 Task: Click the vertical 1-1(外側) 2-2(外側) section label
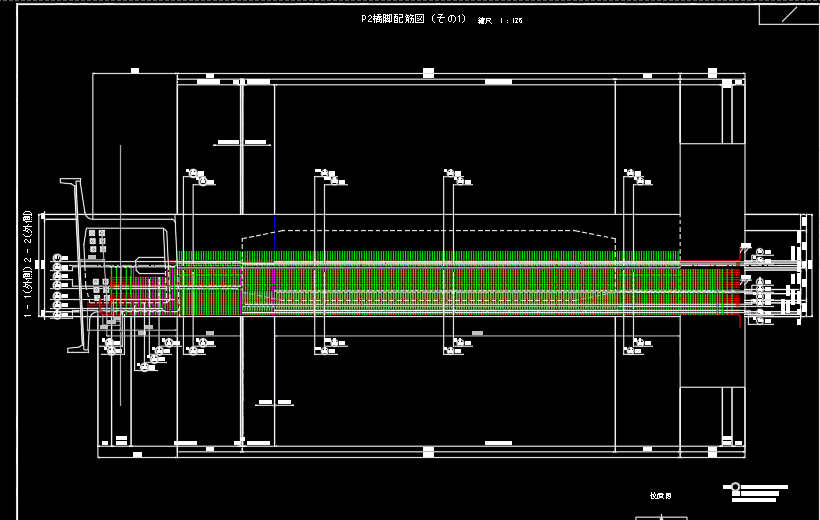coord(28,262)
